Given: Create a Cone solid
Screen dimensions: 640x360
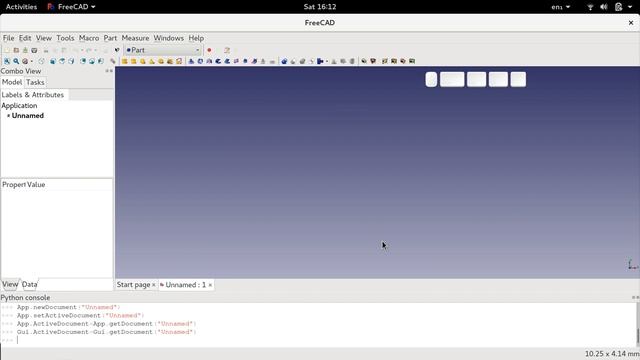Looking at the screenshot, I should point(152,61).
